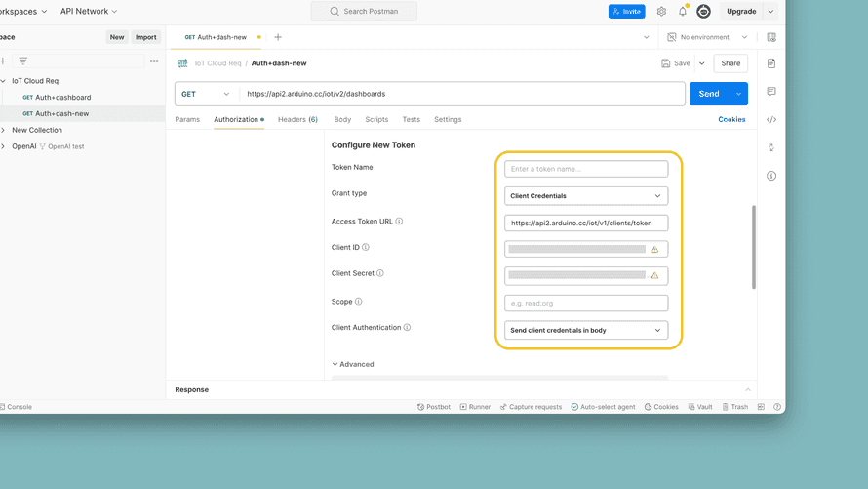Click the Token Name input field
Viewport: 868px width, 489px height.
tap(586, 169)
